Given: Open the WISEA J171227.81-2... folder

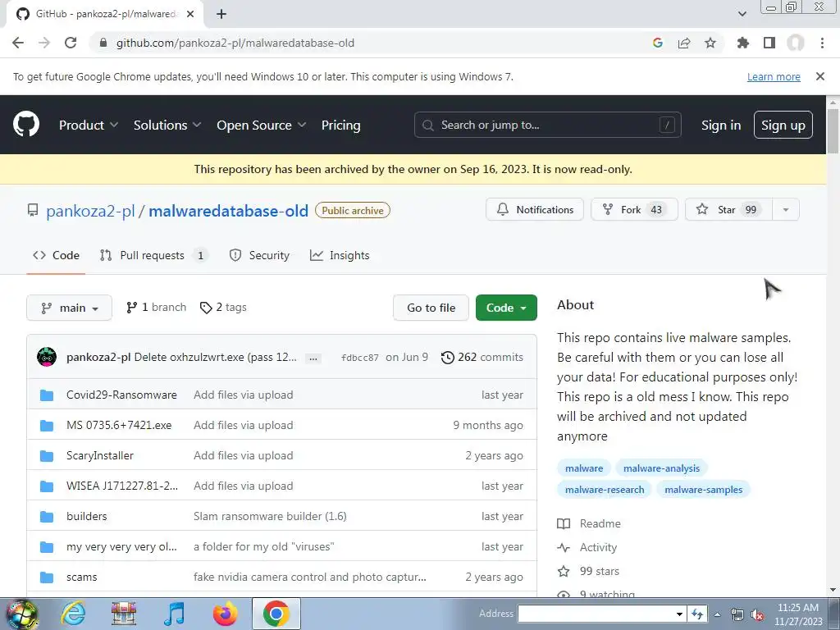Looking at the screenshot, I should pyautogui.click(x=122, y=486).
